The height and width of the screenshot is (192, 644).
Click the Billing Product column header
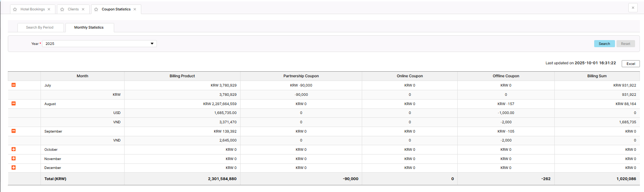tap(182, 76)
